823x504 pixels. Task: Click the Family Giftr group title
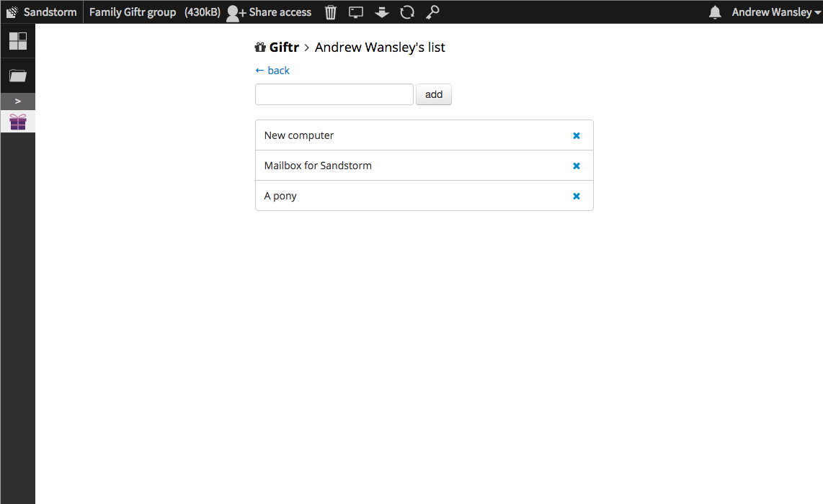point(133,12)
